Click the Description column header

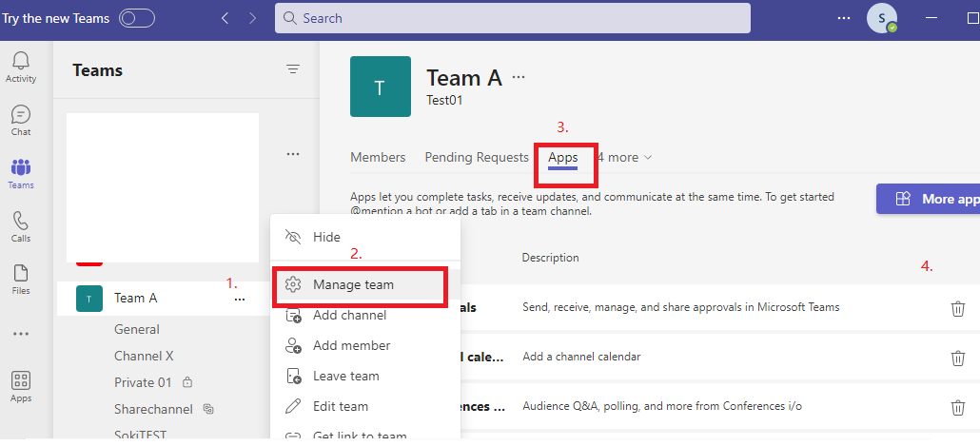tap(551, 258)
